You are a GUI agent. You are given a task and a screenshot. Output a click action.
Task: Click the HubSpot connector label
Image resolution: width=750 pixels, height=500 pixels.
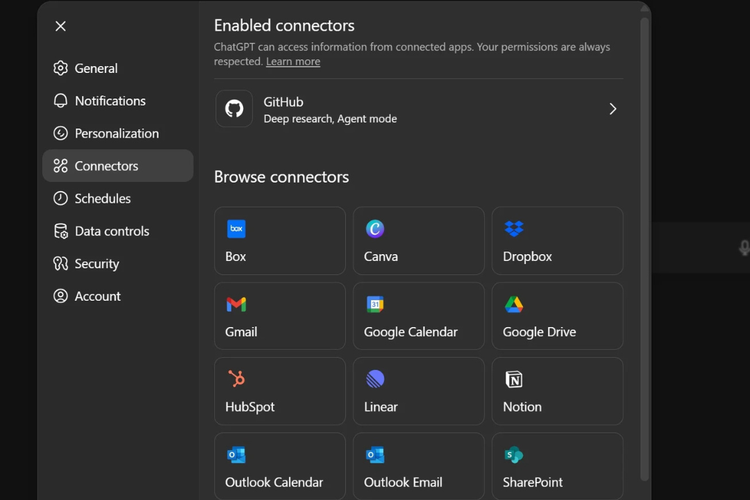tap(250, 407)
